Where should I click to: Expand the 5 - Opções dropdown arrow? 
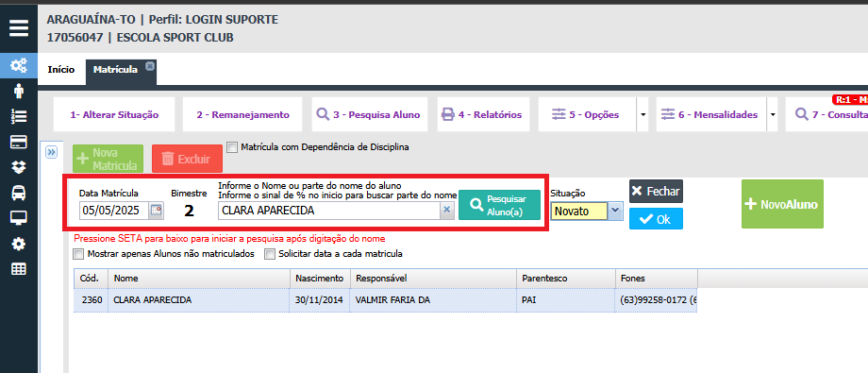click(643, 114)
